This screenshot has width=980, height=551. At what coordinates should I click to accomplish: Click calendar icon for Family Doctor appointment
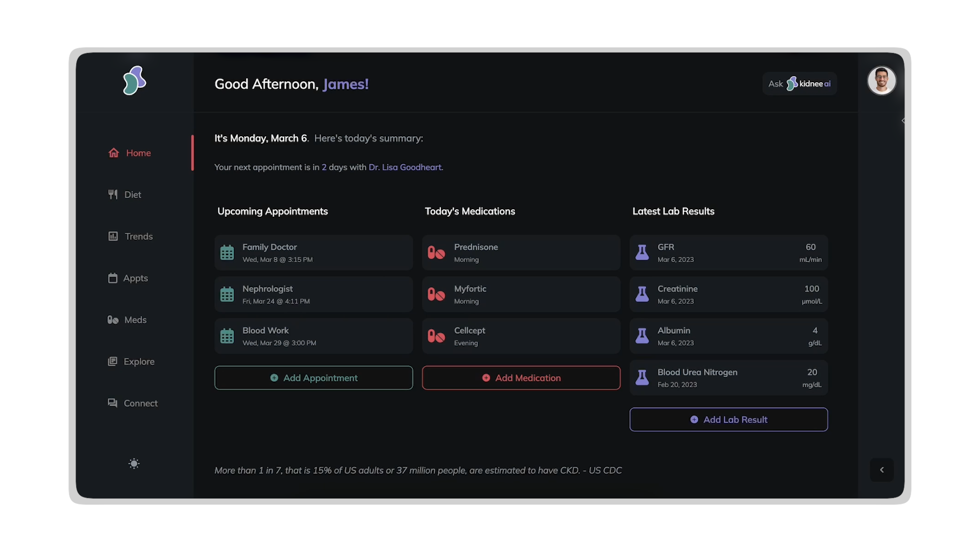(x=227, y=253)
